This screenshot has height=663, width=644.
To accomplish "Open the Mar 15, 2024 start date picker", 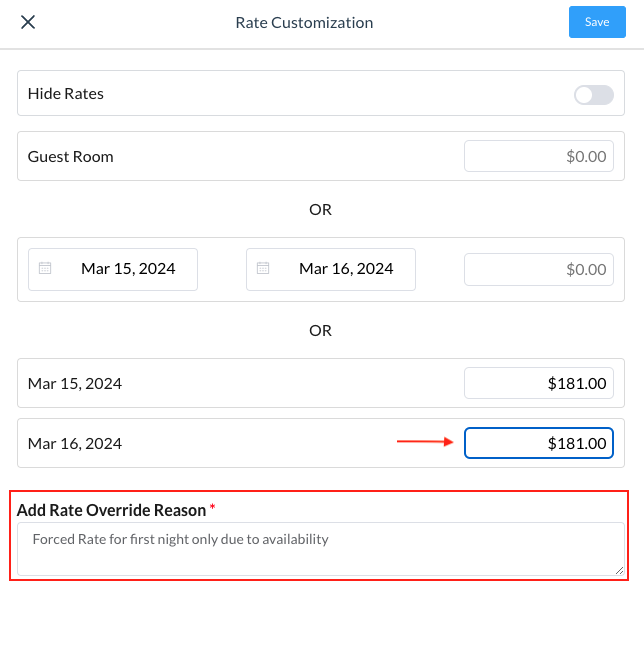I will point(128,269).
